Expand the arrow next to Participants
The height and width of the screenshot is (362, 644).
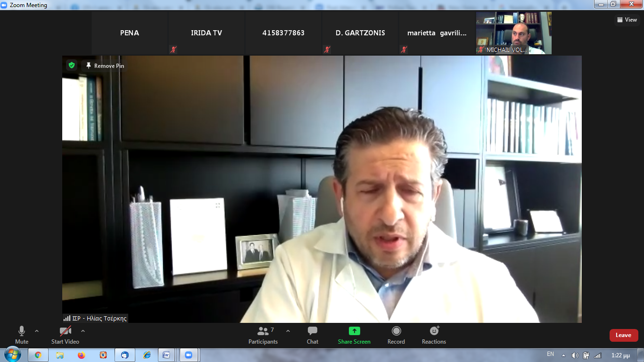288,331
